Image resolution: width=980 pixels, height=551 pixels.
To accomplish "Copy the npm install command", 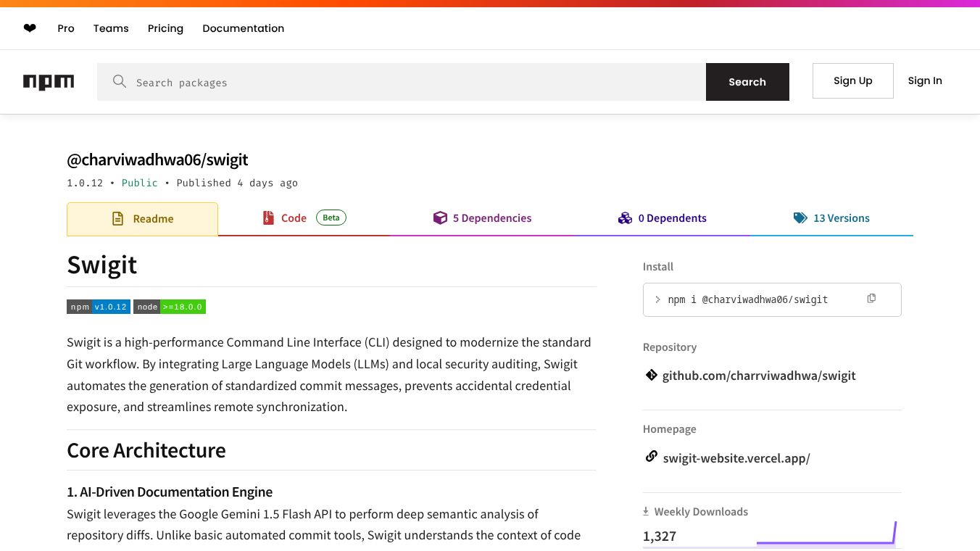I will pos(871,299).
